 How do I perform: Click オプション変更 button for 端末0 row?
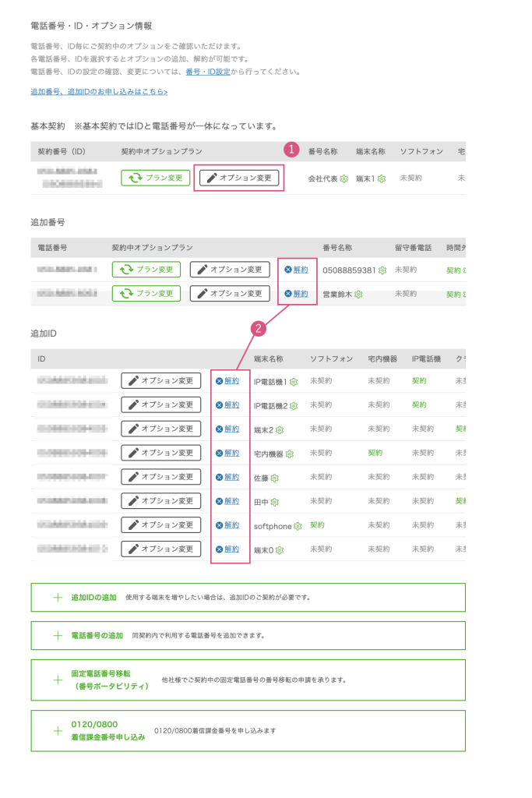coord(161,549)
